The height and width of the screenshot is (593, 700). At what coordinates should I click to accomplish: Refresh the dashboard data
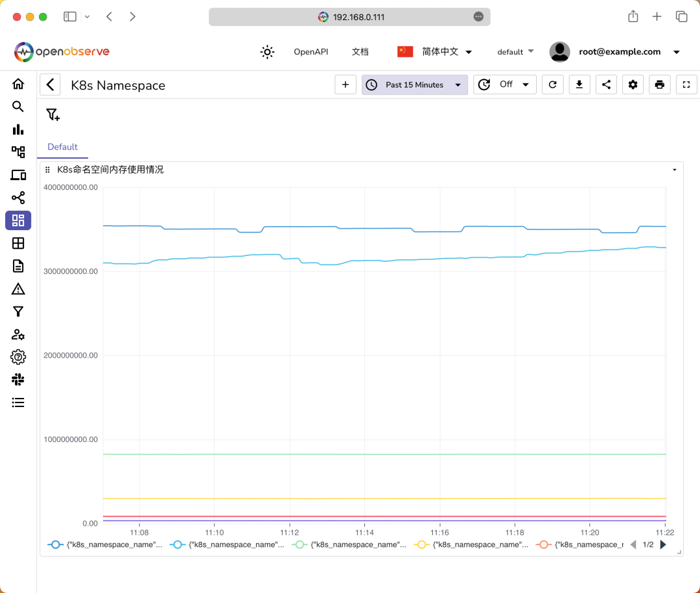tap(553, 84)
